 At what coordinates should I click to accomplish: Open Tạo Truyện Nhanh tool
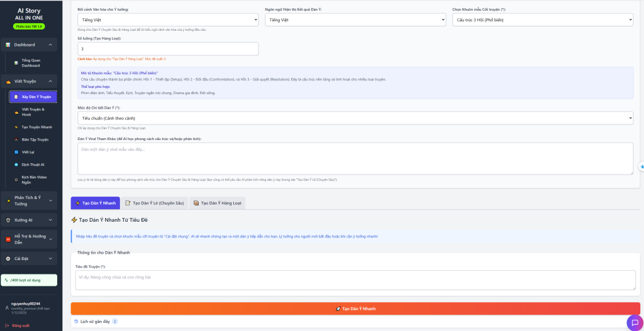point(33,127)
